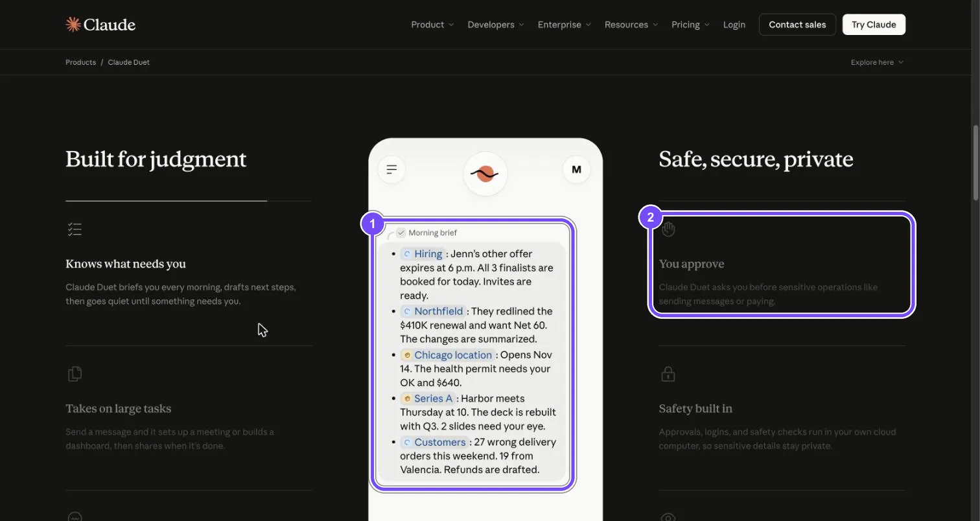Click the padlock icon above Safety built in

[668, 374]
